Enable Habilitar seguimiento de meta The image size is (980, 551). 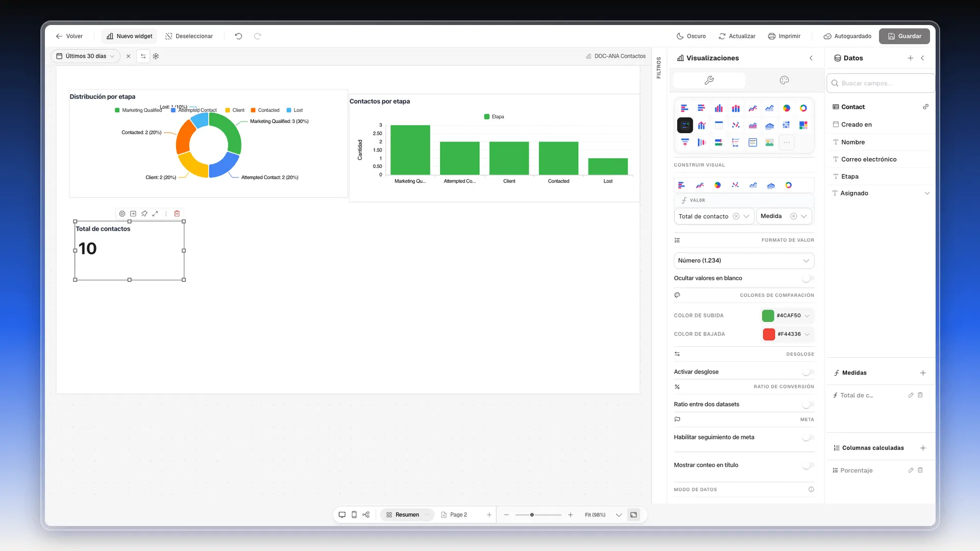click(x=807, y=437)
